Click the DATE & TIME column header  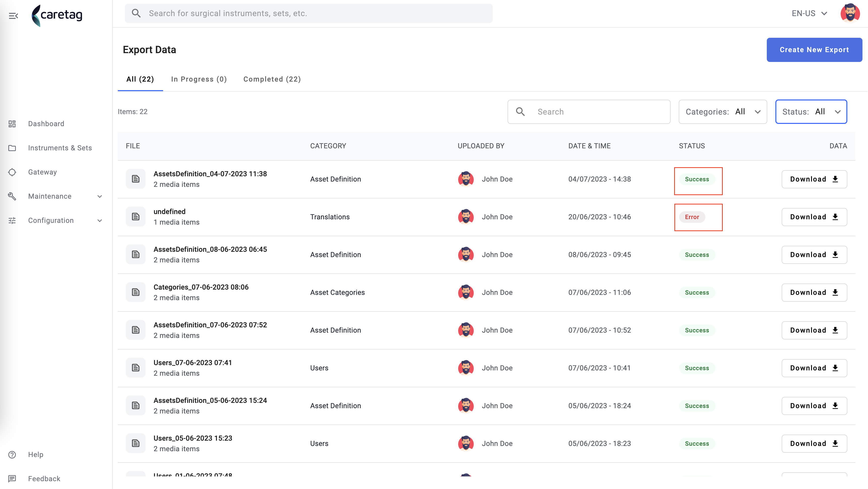(589, 146)
